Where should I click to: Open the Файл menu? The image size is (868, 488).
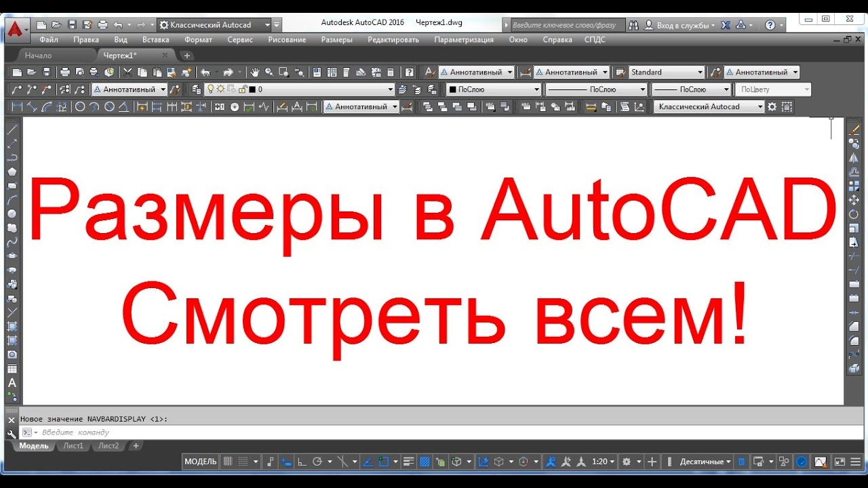(49, 40)
